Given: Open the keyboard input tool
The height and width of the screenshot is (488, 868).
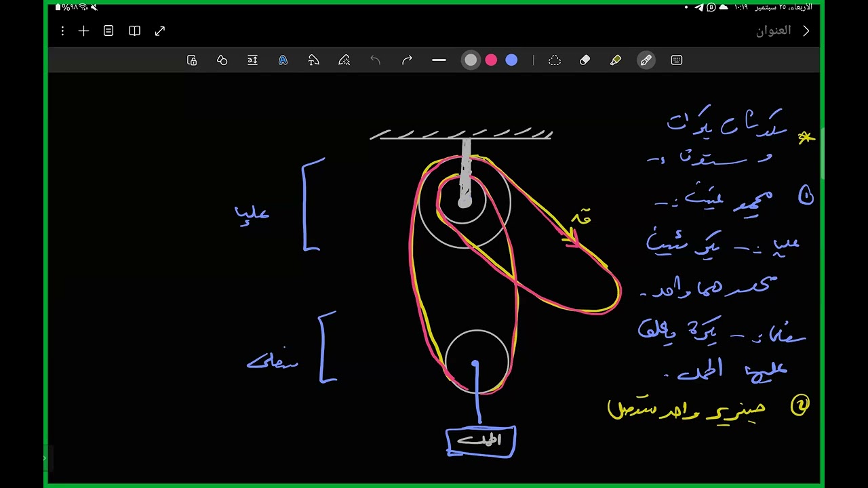Looking at the screenshot, I should click(676, 60).
